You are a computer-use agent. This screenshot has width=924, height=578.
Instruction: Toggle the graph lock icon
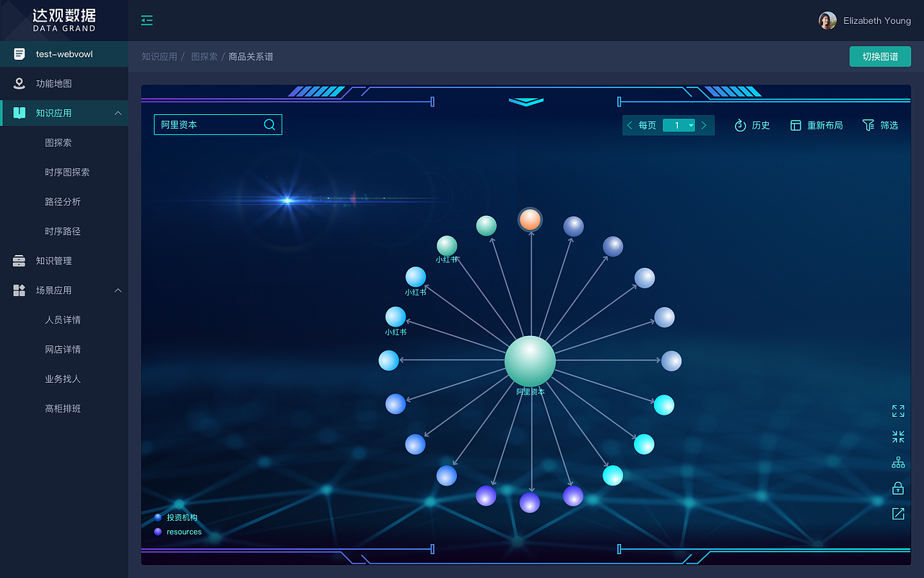coord(898,488)
